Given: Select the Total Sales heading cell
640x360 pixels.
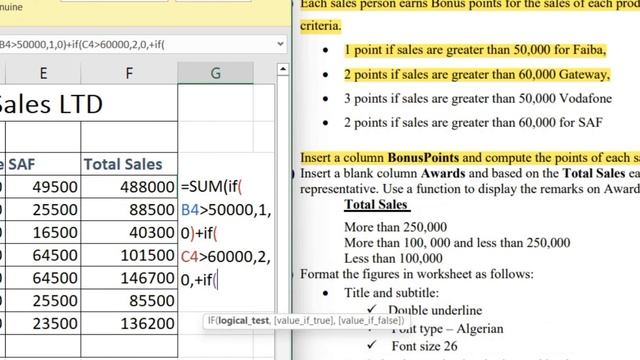Looking at the screenshot, I should coord(129,164).
